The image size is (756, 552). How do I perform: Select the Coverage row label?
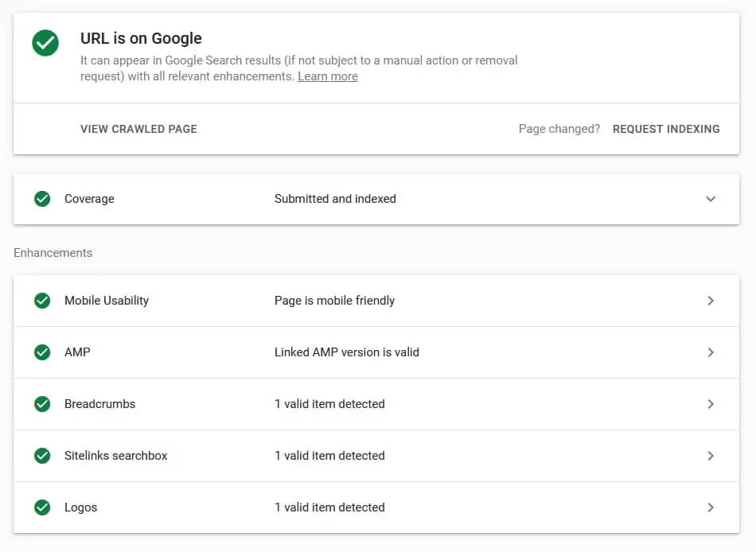point(89,199)
